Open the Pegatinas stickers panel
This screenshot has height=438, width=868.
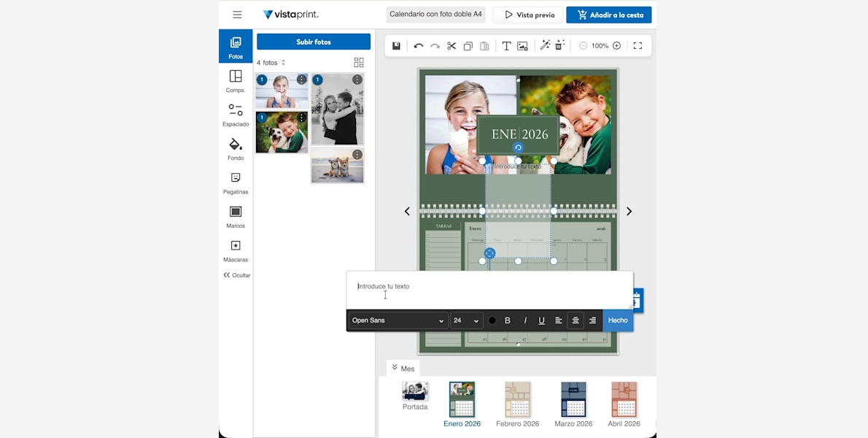click(x=236, y=183)
